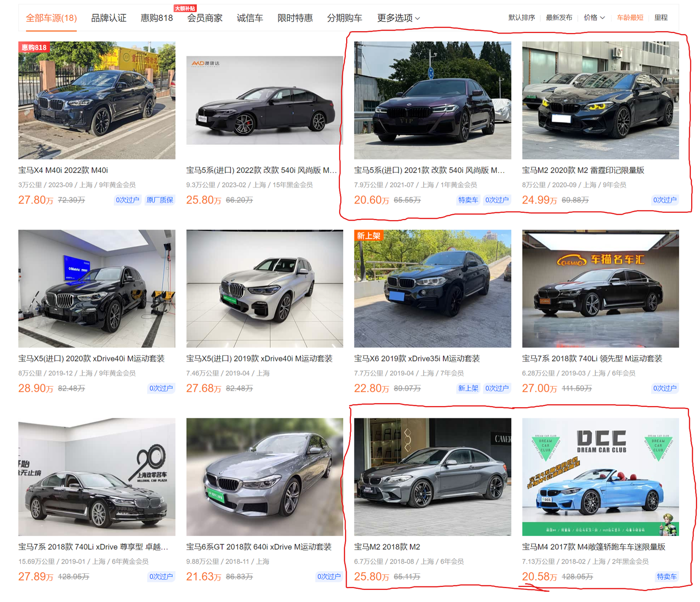Open the 惠购818 tab

157,18
